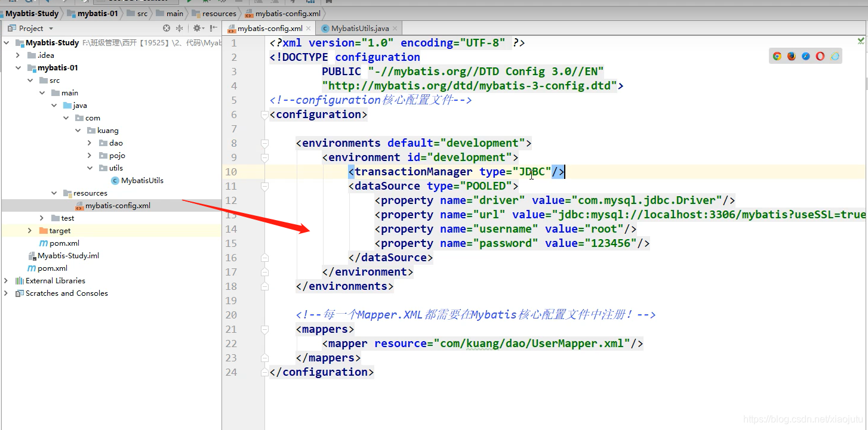Viewport: 868px width, 430px height.
Task: Expand the pojo package
Action: pos(90,155)
